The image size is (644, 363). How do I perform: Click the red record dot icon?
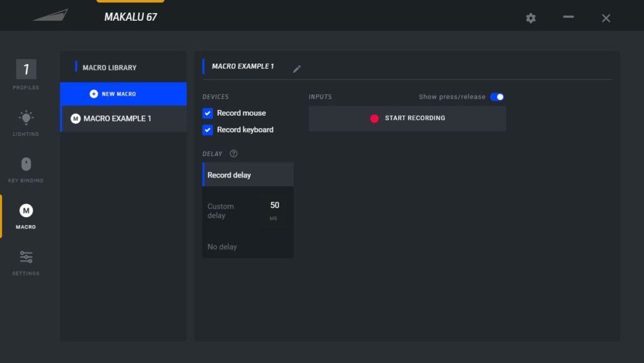tap(375, 118)
